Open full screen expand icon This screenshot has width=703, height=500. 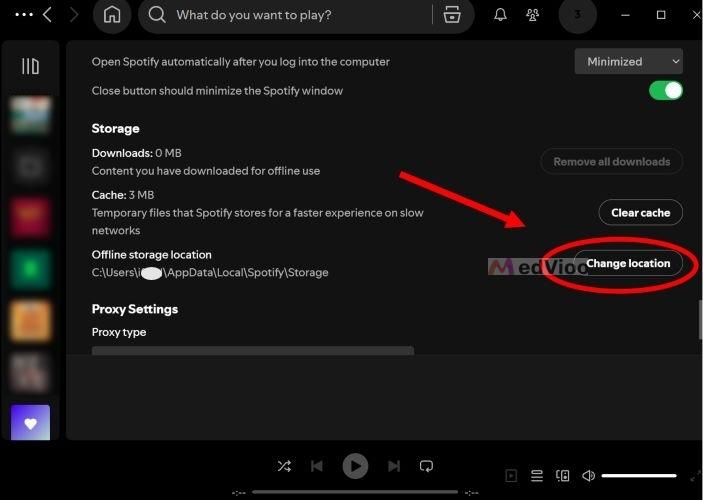(695, 476)
